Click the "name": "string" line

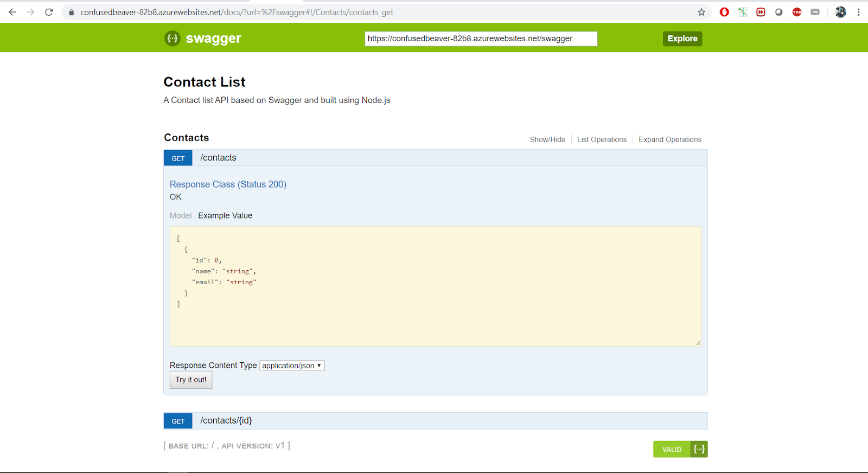224,271
